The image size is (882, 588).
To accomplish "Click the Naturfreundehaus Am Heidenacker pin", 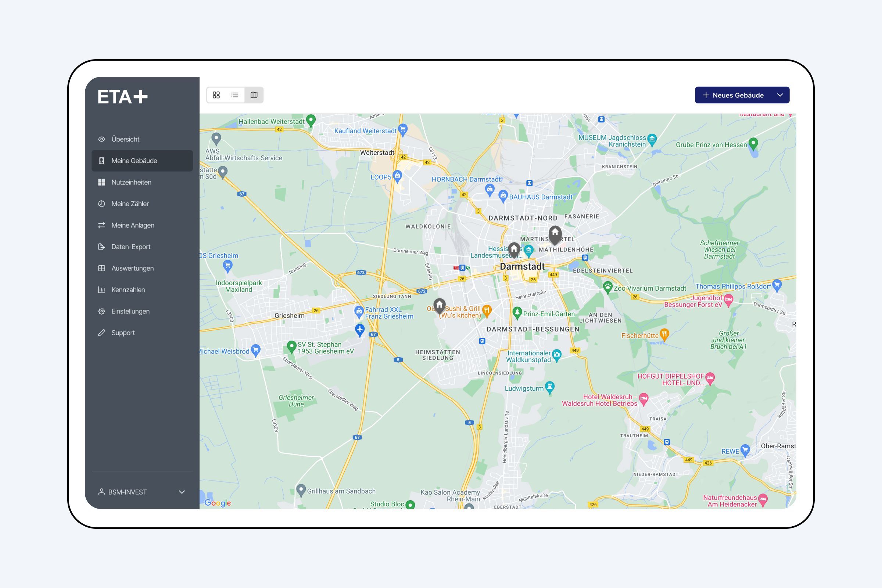I will pyautogui.click(x=763, y=500).
